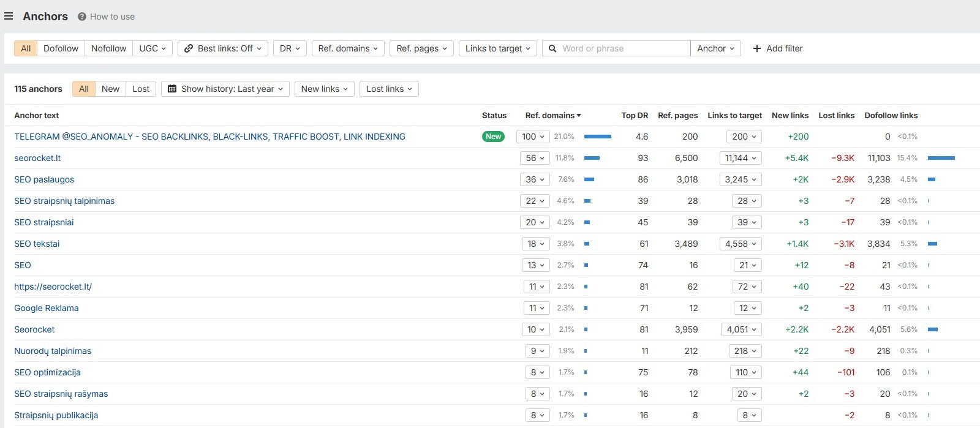980x428 pixels.
Task: Click the How to use help icon
Action: [x=82, y=17]
